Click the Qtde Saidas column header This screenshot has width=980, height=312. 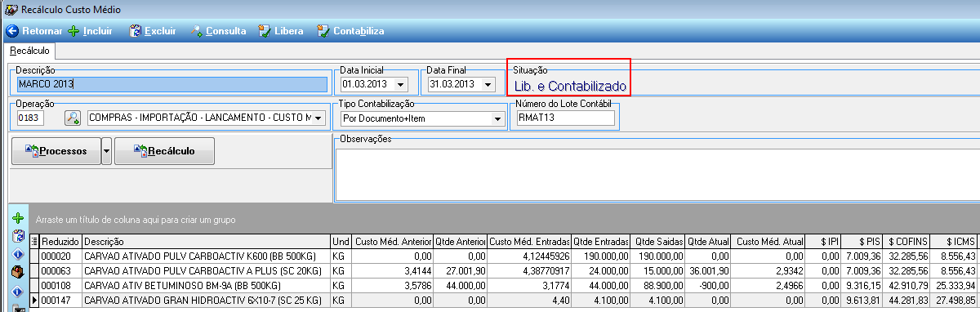(657, 242)
